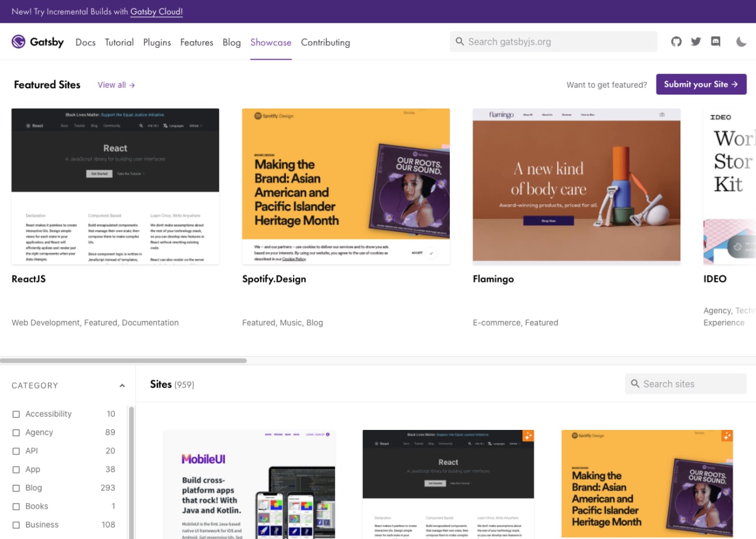756x539 pixels.
Task: Collapse the Category filter section
Action: point(122,386)
